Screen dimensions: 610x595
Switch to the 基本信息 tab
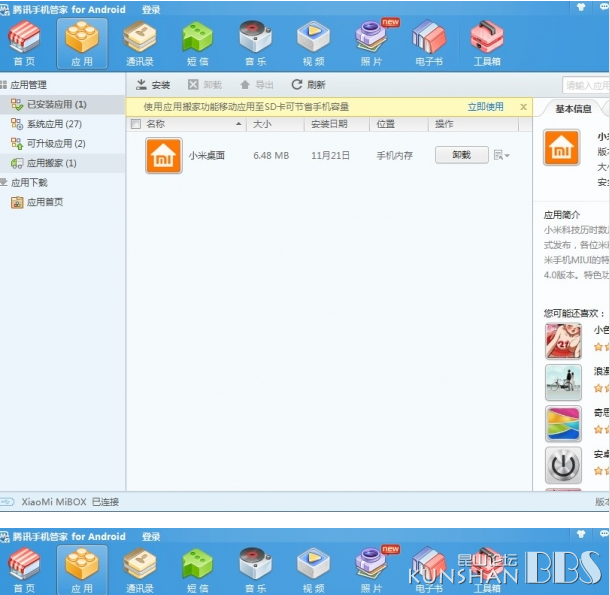pos(573,110)
